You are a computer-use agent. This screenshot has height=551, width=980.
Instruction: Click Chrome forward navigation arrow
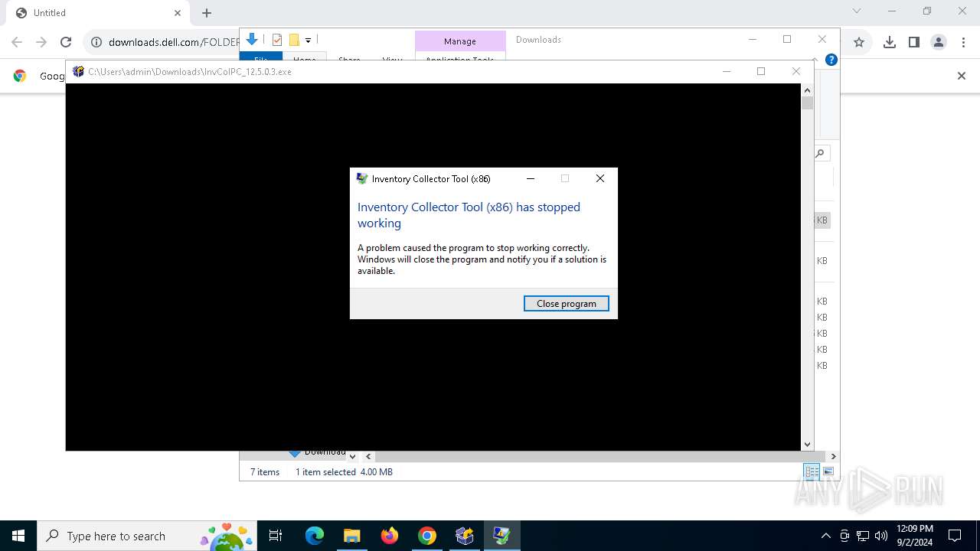41,42
